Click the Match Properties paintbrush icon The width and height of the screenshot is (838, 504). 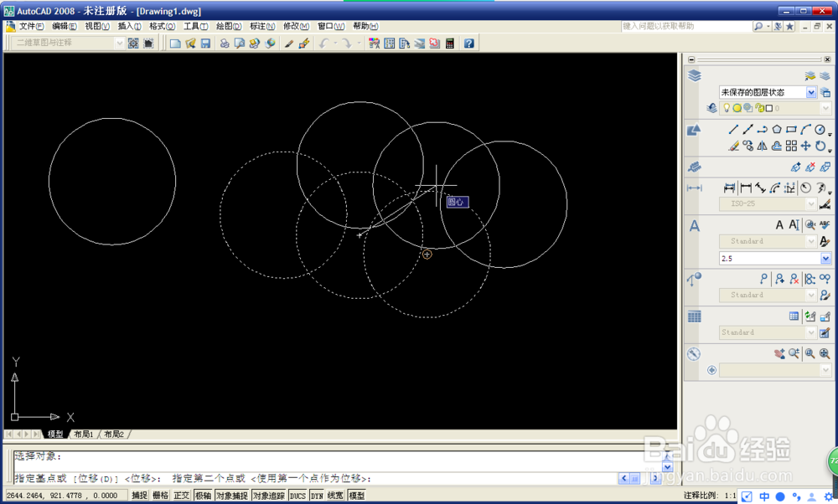tap(289, 44)
